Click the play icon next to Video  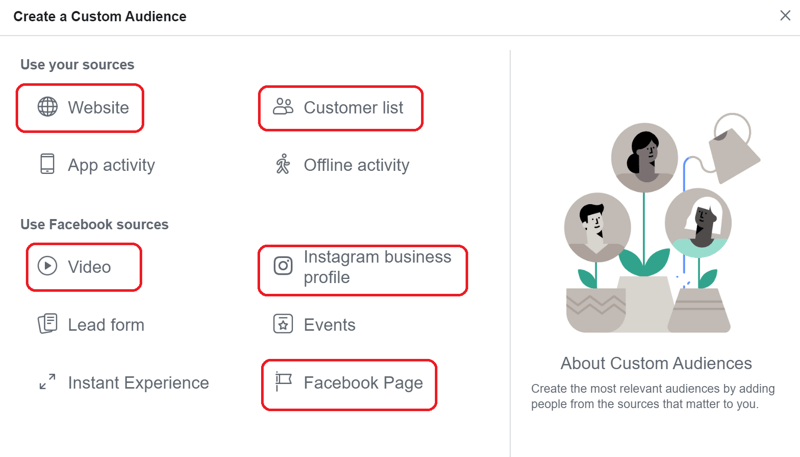pos(47,266)
